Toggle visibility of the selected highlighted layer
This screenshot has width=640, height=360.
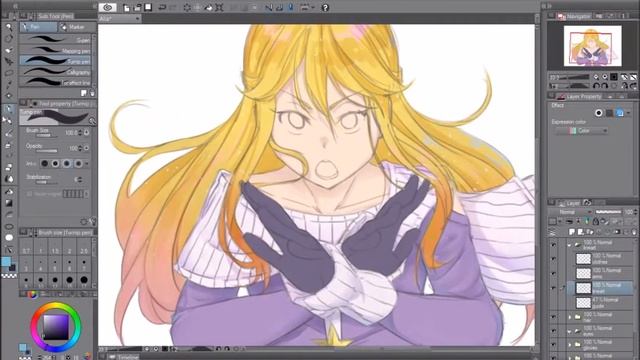[553, 288]
